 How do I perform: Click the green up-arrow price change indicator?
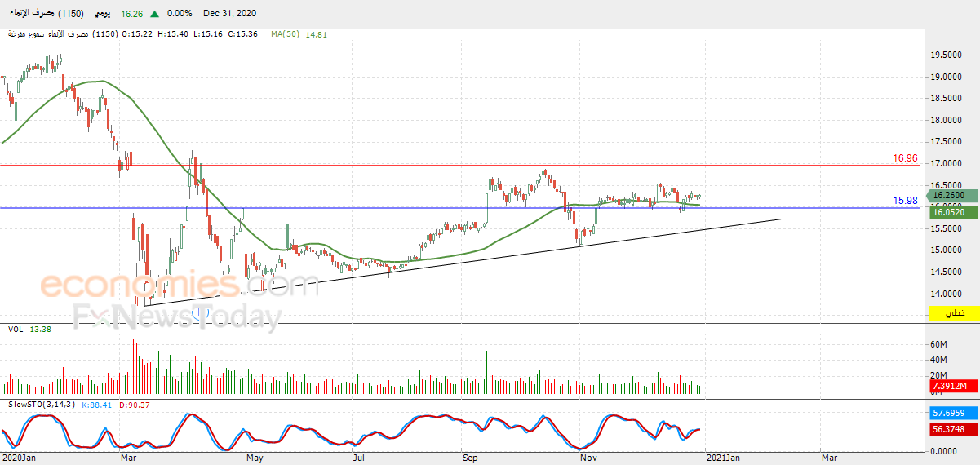coord(154,13)
